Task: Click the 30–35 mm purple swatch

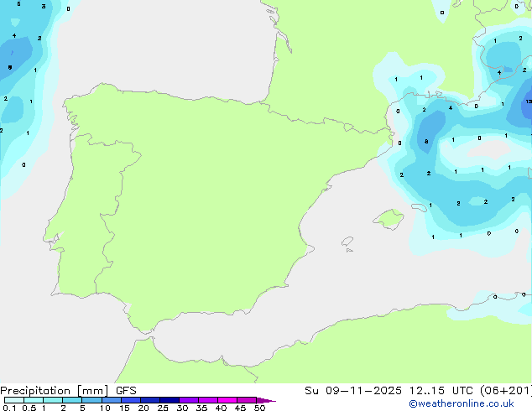Action: pos(189,400)
